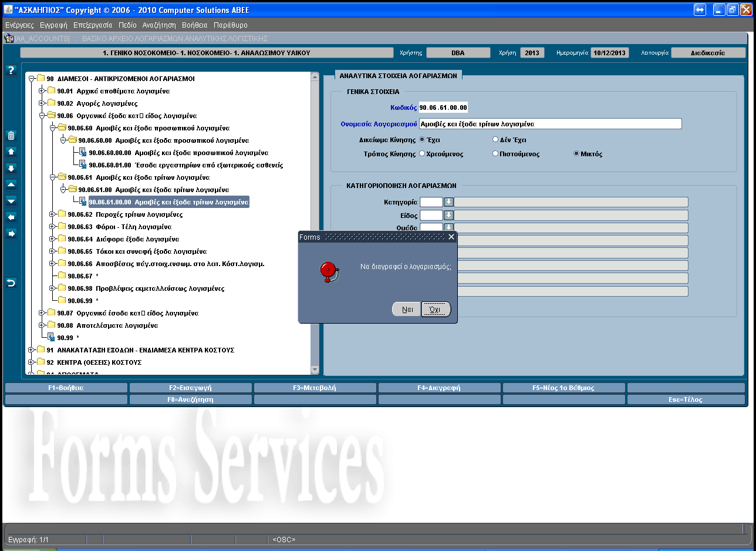Close the Forms dialog with X
Image resolution: width=756 pixels, height=551 pixels.
(x=451, y=237)
